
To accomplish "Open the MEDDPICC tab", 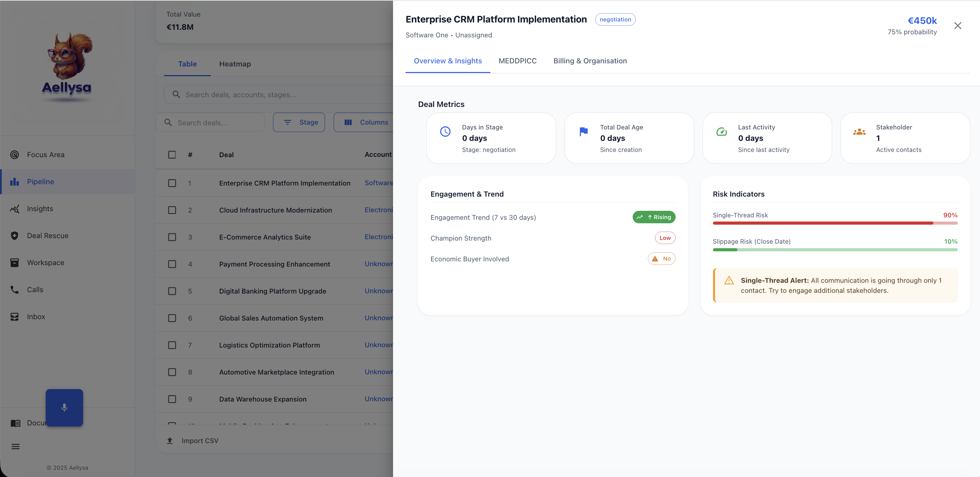I will pyautogui.click(x=517, y=61).
